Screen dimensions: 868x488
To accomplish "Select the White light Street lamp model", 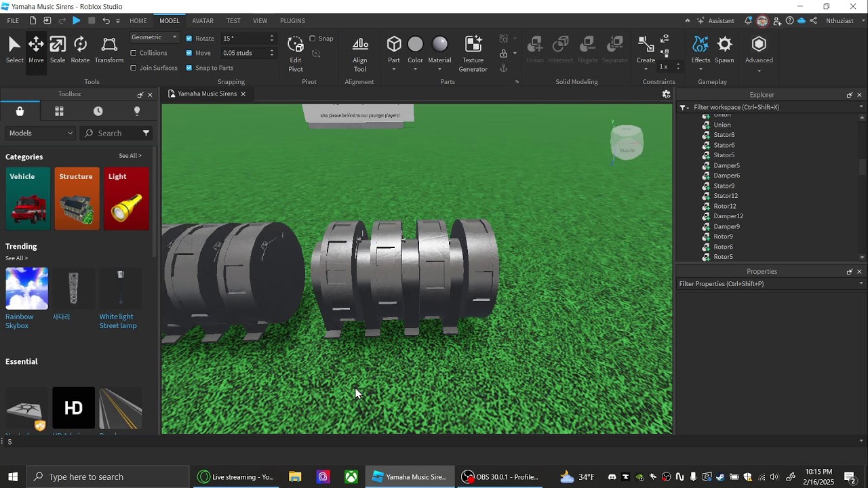I will [x=120, y=299].
